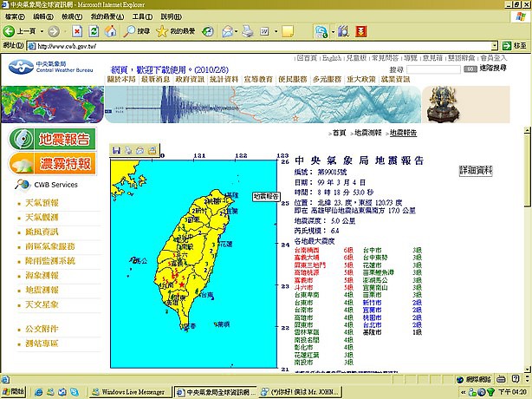
Task: Click the Refresh page icon
Action: (x=94, y=31)
